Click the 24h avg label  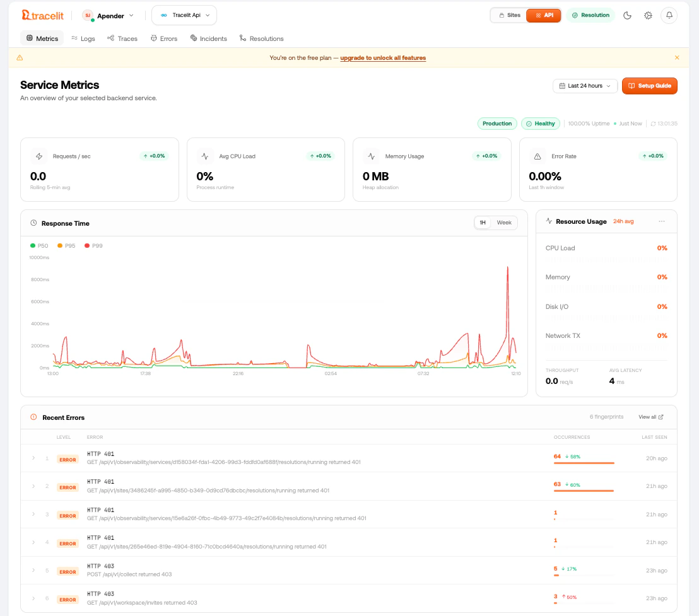[623, 221]
